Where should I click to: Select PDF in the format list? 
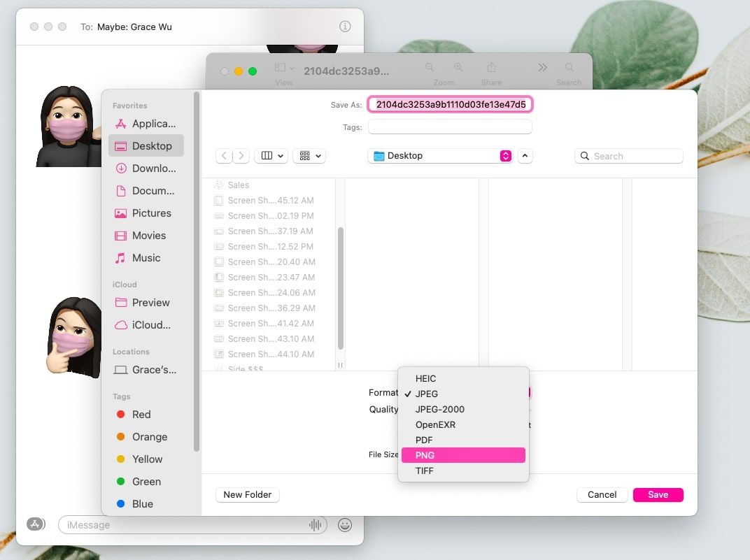click(x=463, y=440)
